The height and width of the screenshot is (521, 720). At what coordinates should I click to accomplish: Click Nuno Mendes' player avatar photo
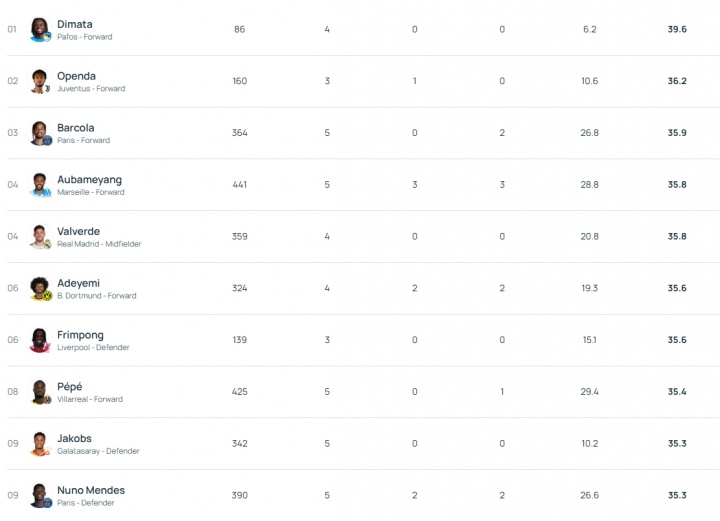(x=40, y=495)
